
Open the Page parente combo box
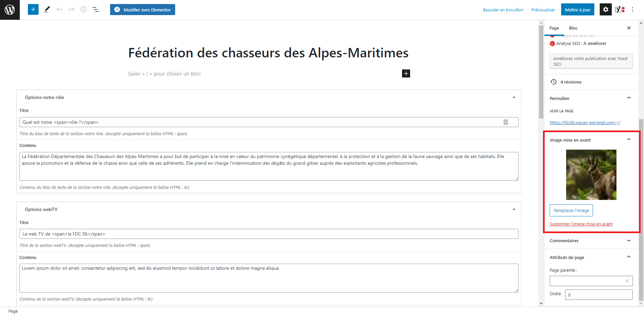(587, 281)
